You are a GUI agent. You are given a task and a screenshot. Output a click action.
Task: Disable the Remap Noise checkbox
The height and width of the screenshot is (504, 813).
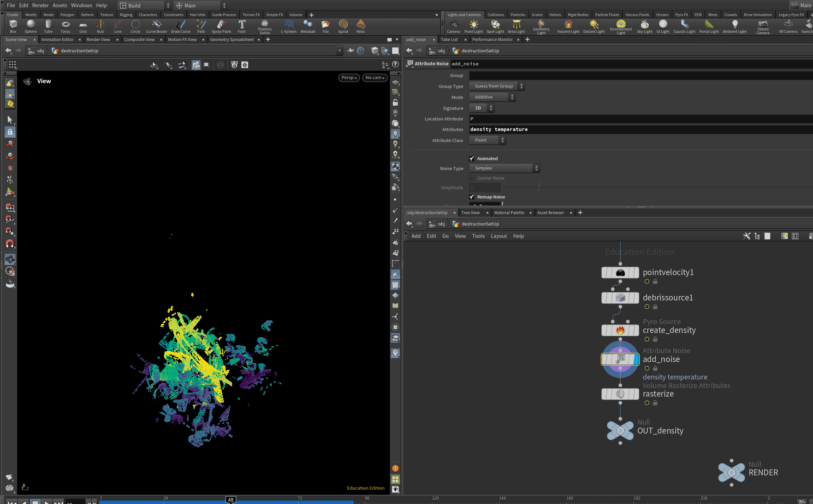472,197
